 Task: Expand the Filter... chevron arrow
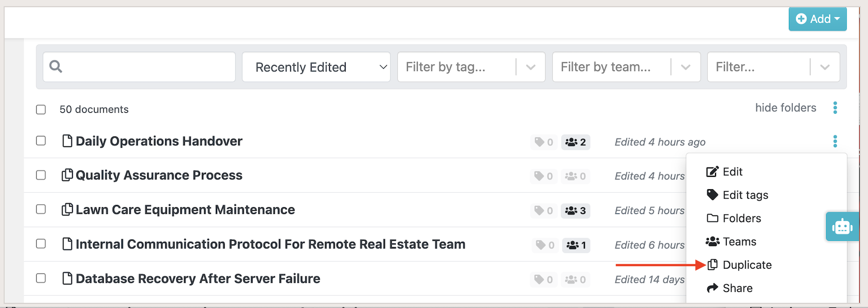tap(825, 67)
